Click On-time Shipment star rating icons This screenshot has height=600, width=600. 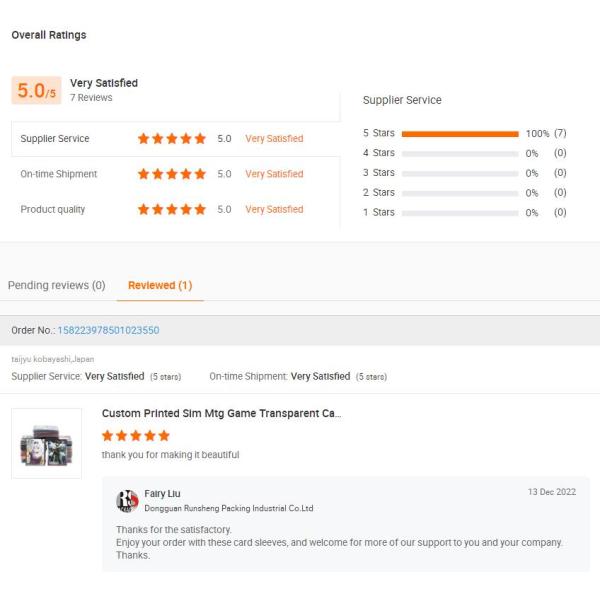coord(172,174)
